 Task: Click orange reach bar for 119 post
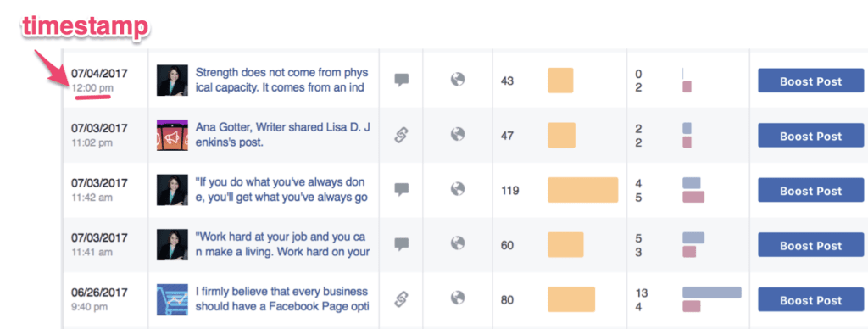(x=583, y=190)
